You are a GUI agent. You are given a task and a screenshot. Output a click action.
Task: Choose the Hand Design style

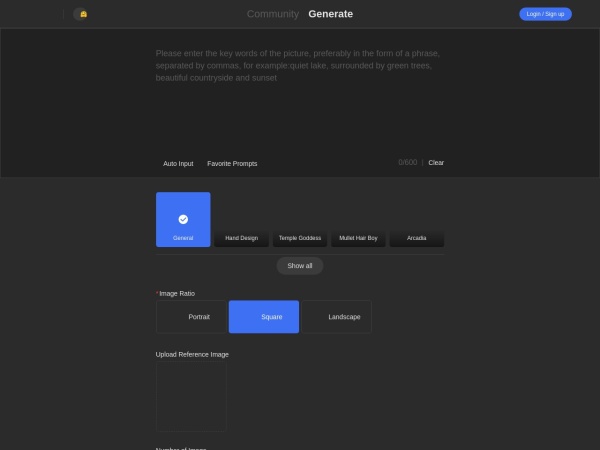coord(241,238)
